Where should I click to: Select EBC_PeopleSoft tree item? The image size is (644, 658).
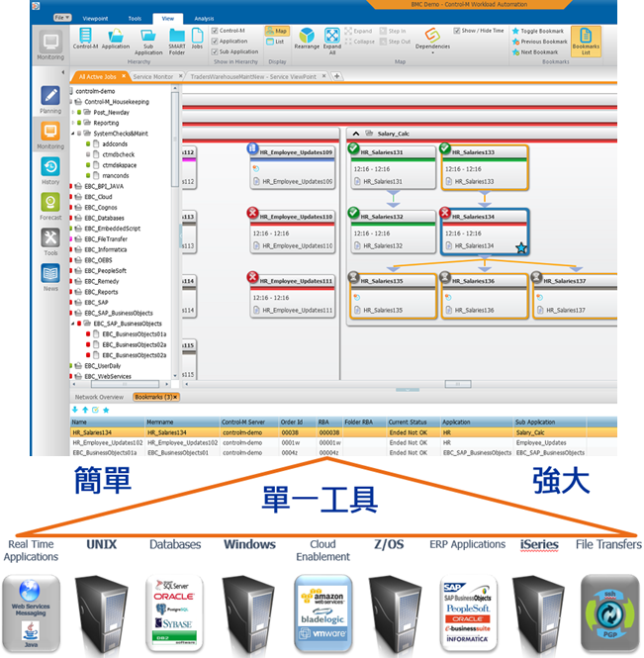pyautogui.click(x=105, y=271)
